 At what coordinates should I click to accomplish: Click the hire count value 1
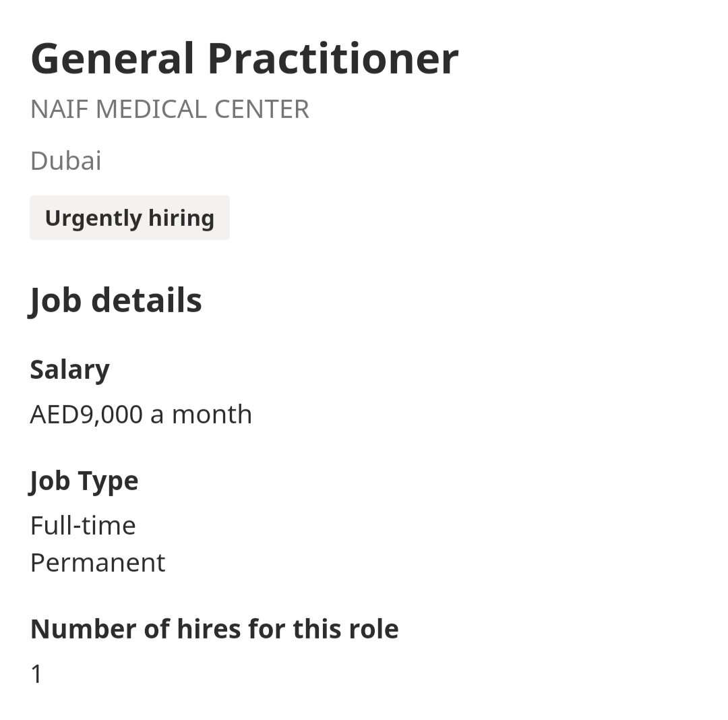point(36,673)
